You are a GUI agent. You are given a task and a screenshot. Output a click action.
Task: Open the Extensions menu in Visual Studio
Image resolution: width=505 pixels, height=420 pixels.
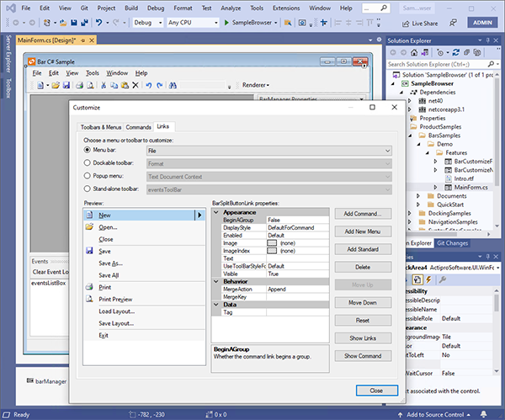pos(286,8)
